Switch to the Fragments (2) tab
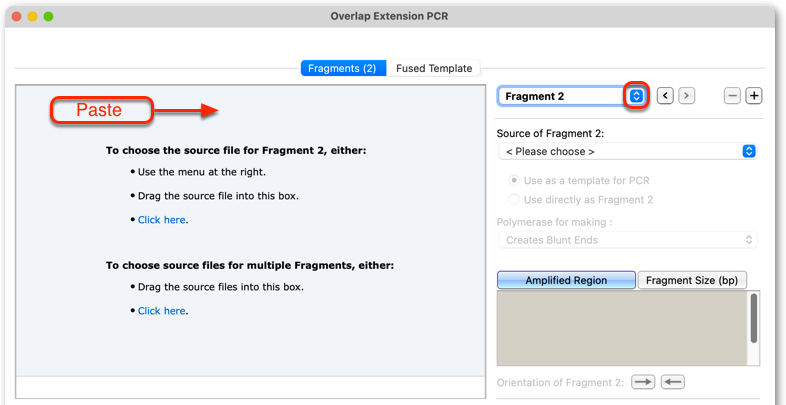The width and height of the screenshot is (786, 405). 343,68
